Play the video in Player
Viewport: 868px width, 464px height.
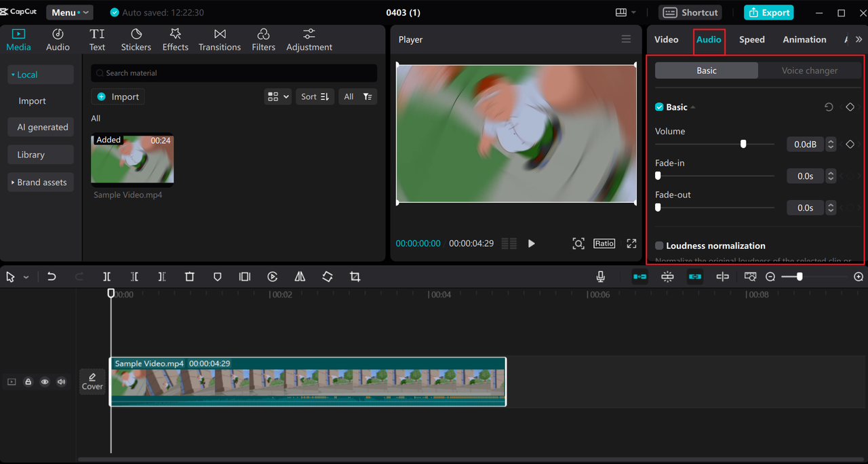[531, 244]
